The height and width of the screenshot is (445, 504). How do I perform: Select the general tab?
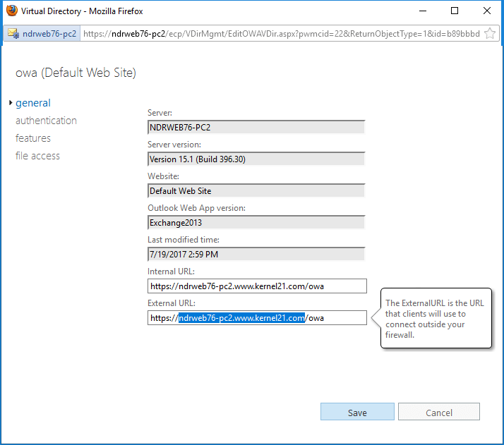[32, 103]
